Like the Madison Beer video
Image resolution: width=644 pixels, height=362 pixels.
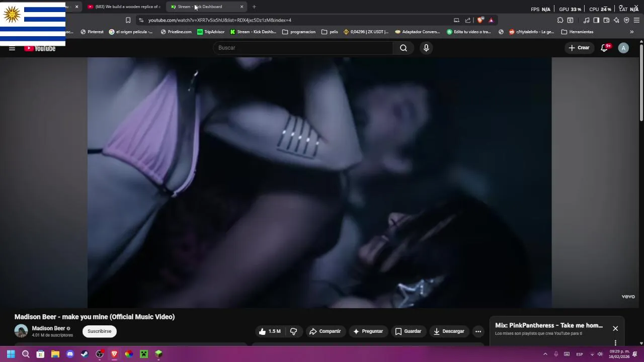point(270,331)
